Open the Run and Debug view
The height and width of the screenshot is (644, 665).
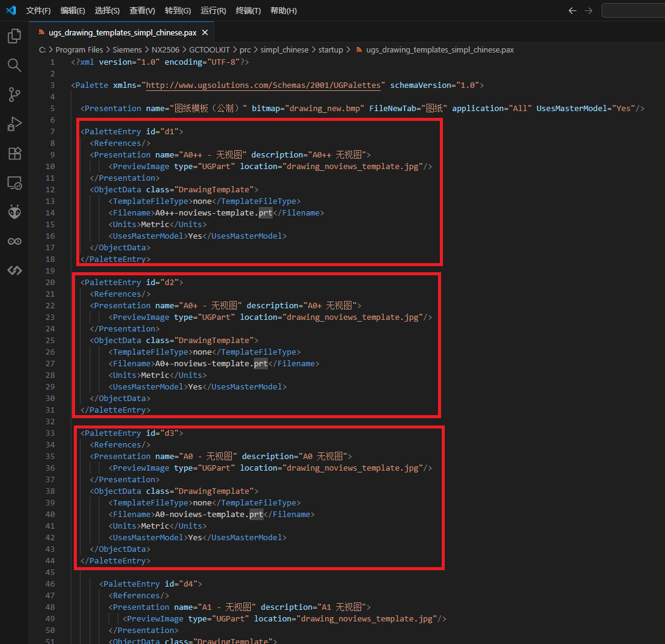[14, 124]
